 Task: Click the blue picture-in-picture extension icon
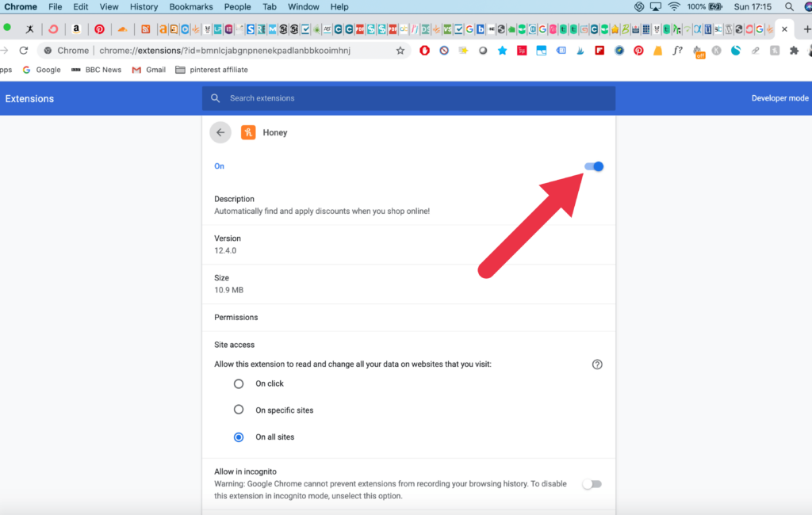click(x=541, y=51)
